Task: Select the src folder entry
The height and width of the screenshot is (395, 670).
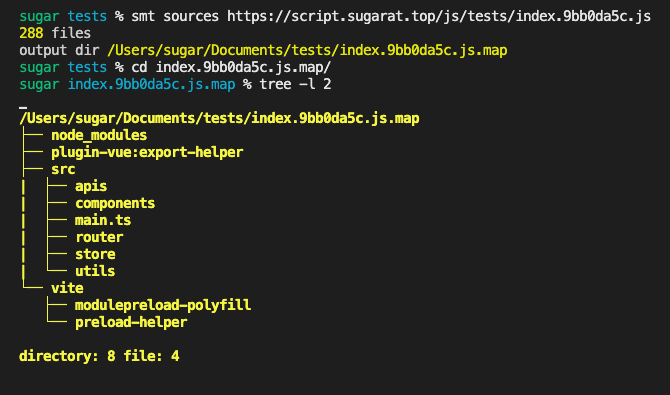Action: (x=63, y=169)
